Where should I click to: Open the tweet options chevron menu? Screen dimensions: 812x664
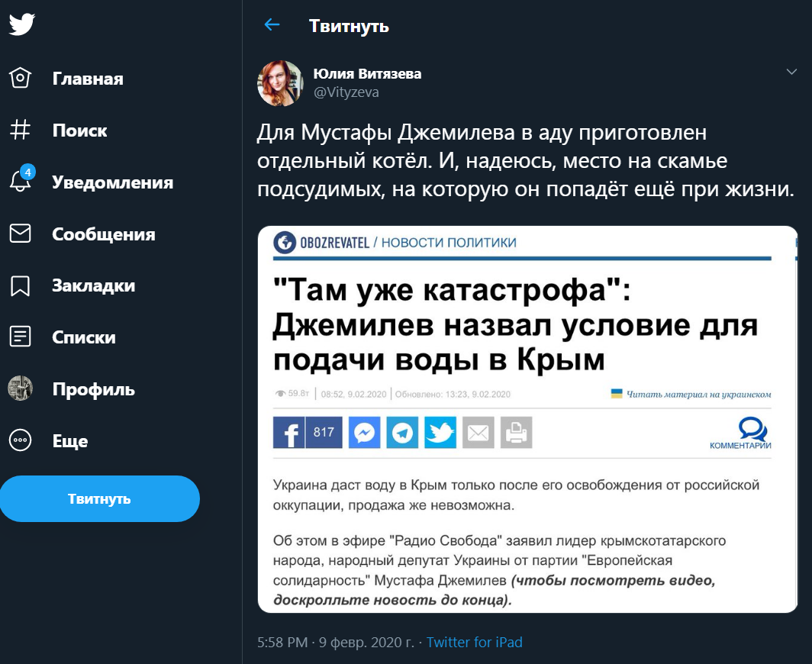click(791, 72)
